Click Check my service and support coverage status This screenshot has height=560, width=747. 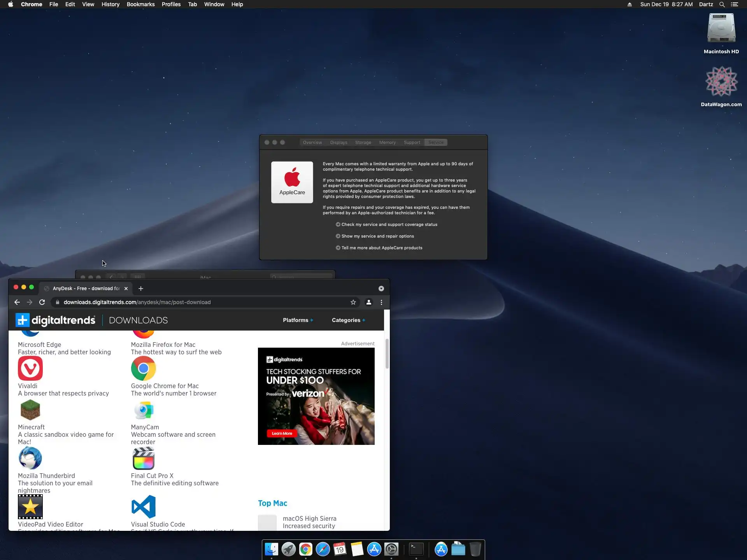coord(389,224)
